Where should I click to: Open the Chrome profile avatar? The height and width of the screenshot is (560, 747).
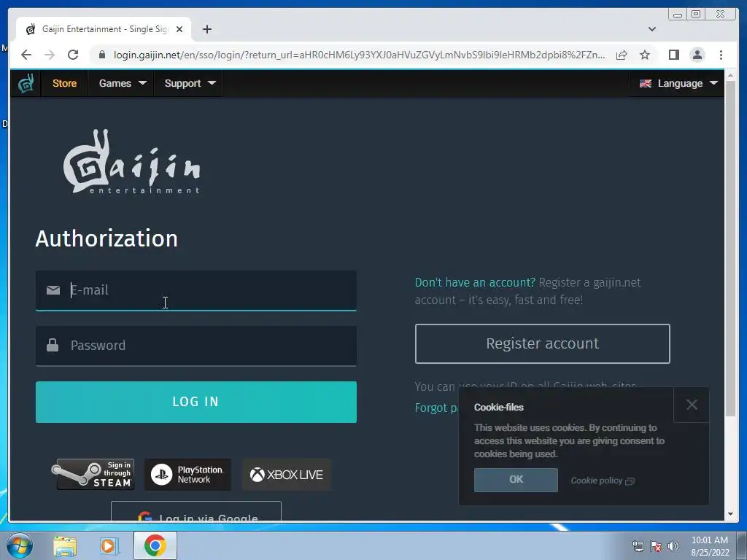coord(697,55)
